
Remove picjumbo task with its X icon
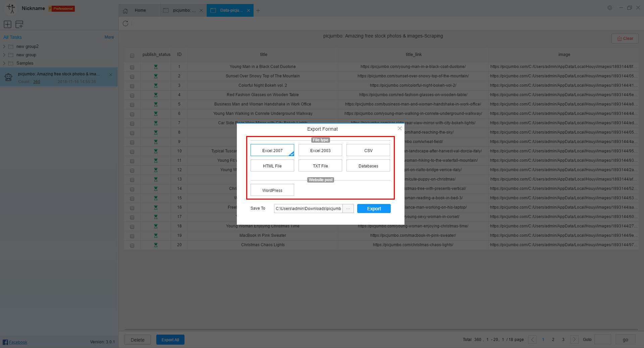click(111, 75)
